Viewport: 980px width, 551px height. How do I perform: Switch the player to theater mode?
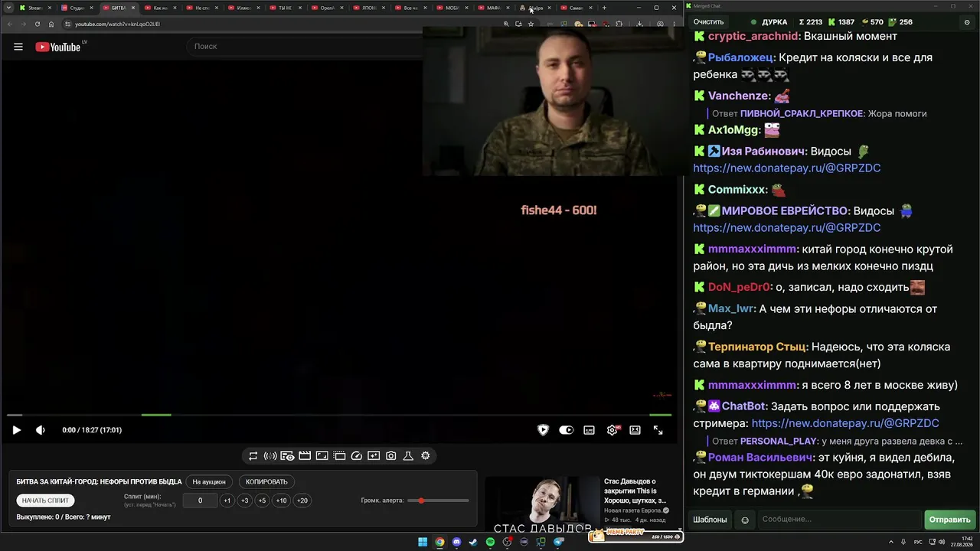635,430
